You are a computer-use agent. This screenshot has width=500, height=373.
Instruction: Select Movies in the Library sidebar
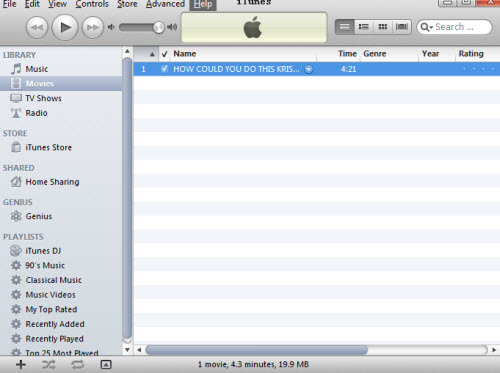coord(61,83)
